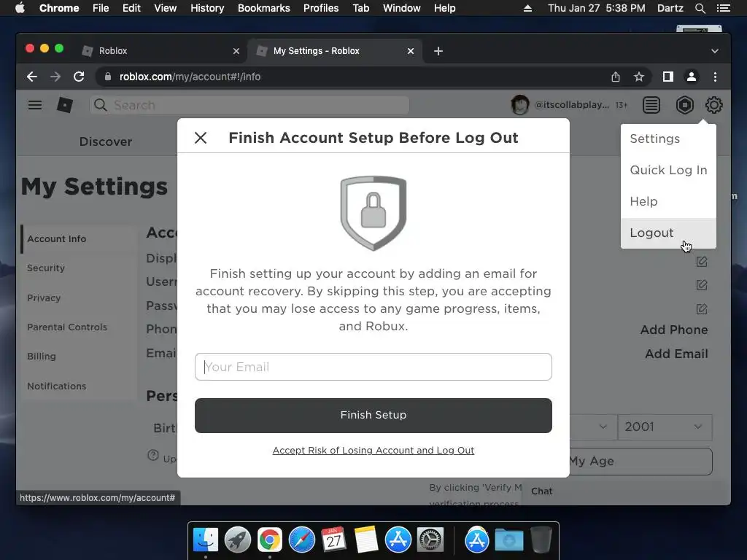Toggle the Chrome side panel icon
Screen dimensions: 747x560
click(x=668, y=77)
